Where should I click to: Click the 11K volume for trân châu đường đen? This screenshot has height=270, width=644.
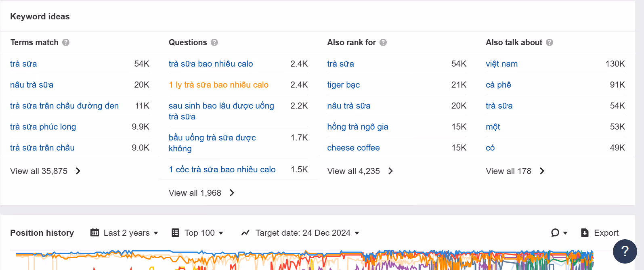click(x=142, y=106)
